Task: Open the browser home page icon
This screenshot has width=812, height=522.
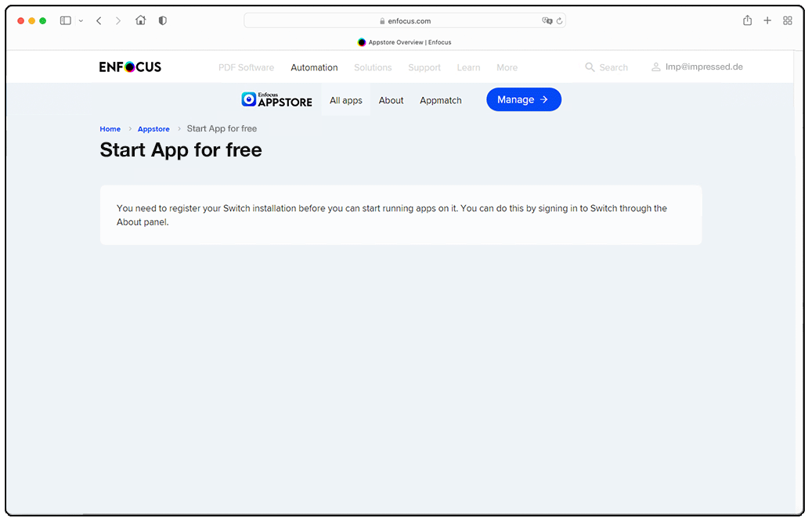Action: click(x=140, y=20)
